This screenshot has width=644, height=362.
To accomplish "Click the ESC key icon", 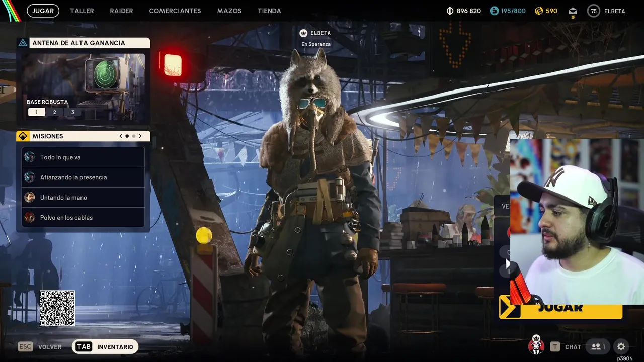I will [25, 347].
